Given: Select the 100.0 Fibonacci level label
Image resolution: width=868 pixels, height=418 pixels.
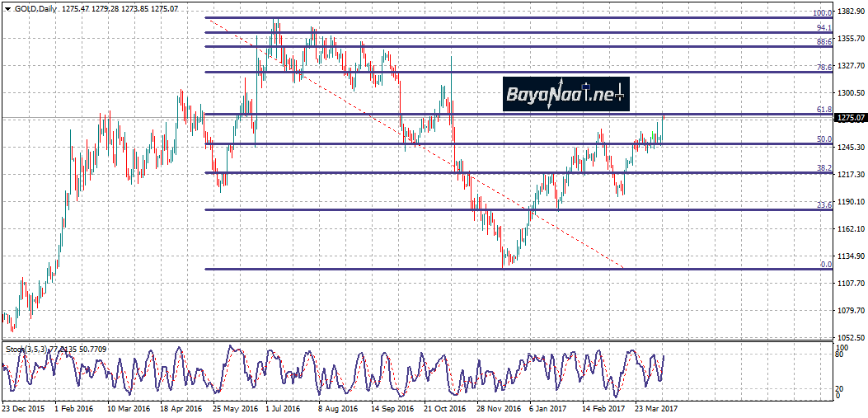Looking at the screenshot, I should click(821, 13).
